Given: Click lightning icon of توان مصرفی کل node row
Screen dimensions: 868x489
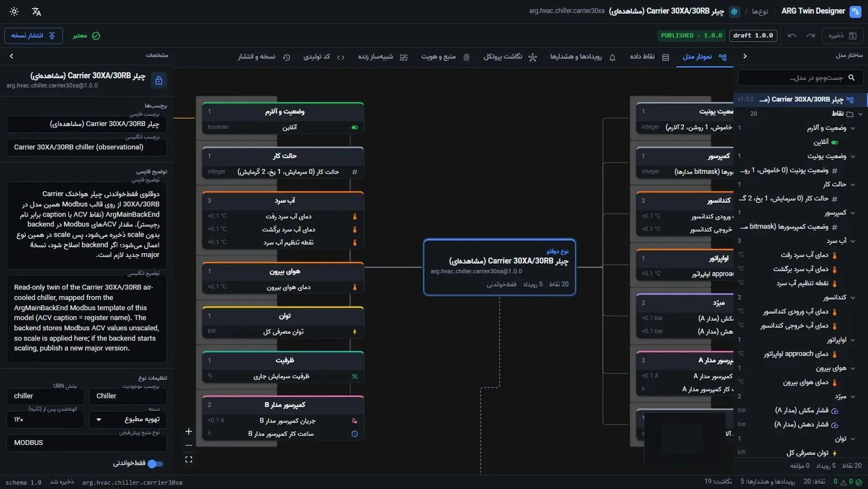Looking at the screenshot, I should coord(355,331).
